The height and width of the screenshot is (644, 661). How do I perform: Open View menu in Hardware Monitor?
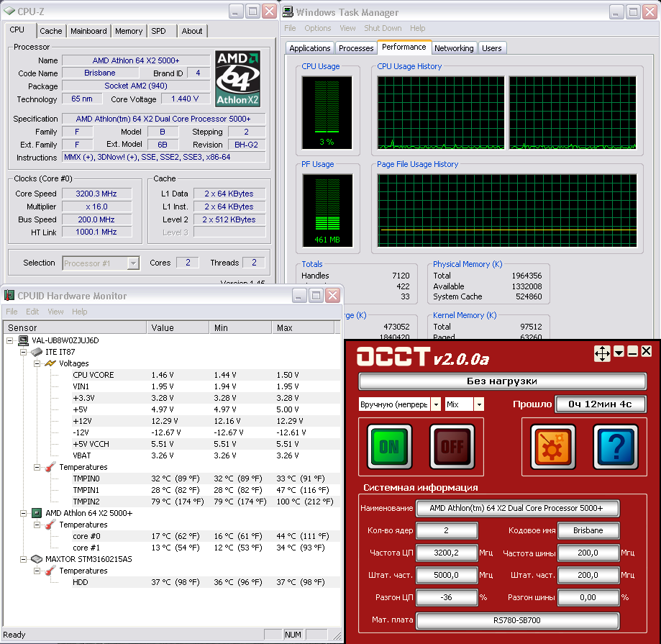(55, 312)
